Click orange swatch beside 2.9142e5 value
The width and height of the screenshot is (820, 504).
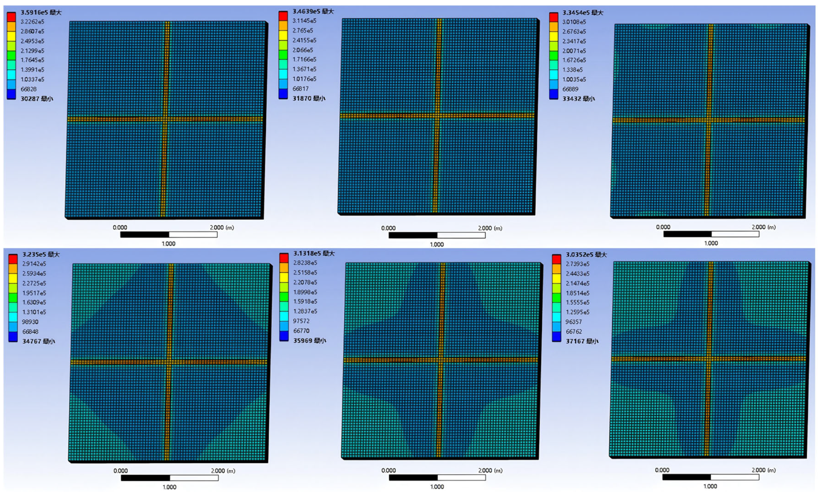point(13,268)
